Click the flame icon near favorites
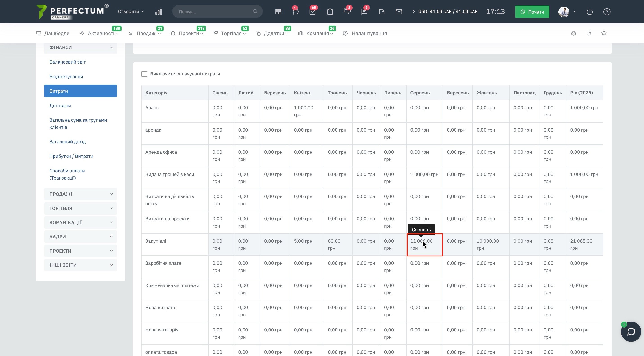This screenshot has height=356, width=644. [589, 33]
